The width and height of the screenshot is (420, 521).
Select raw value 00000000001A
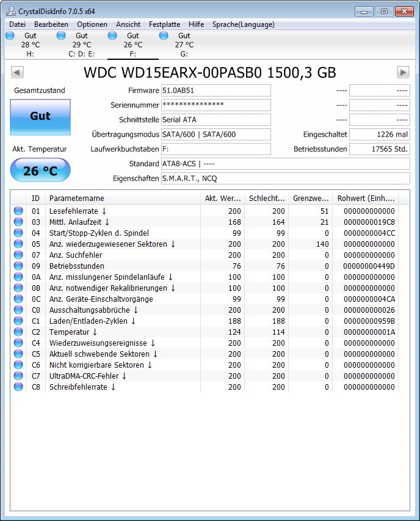pyautogui.click(x=369, y=332)
